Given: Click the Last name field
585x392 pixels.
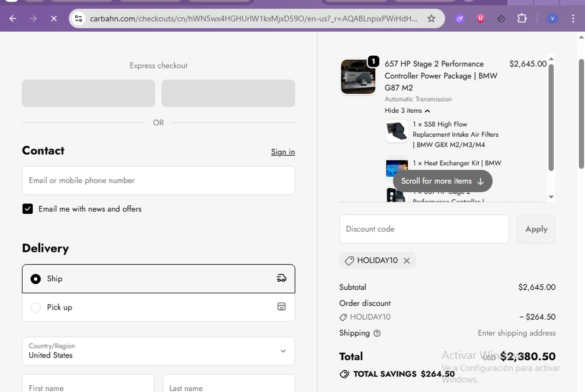Looking at the screenshot, I should [x=229, y=383].
